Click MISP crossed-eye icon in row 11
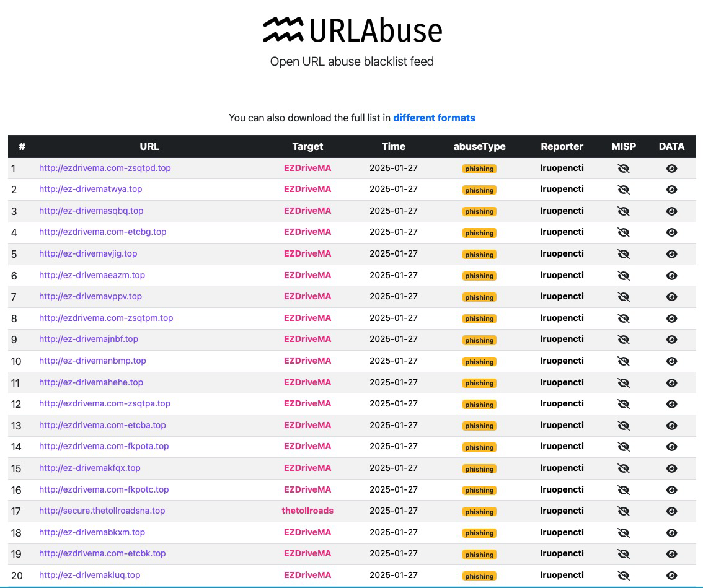The image size is (703, 588). coord(624,383)
